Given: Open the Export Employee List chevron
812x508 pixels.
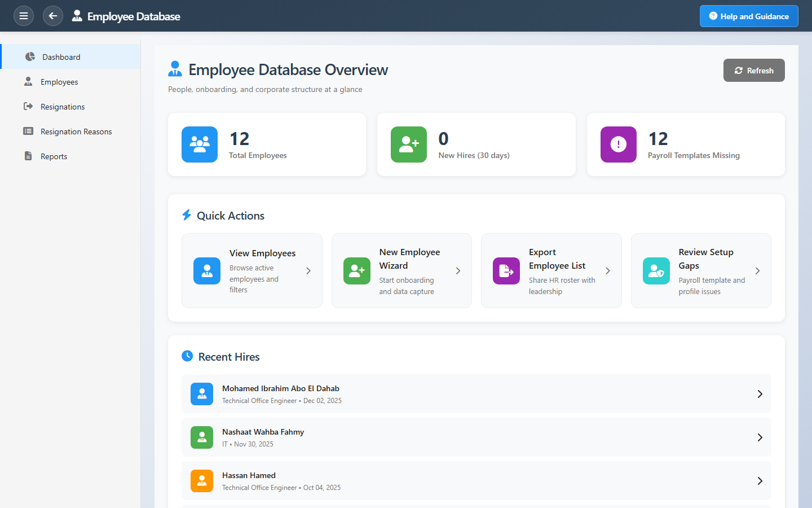Looking at the screenshot, I should click(x=608, y=271).
